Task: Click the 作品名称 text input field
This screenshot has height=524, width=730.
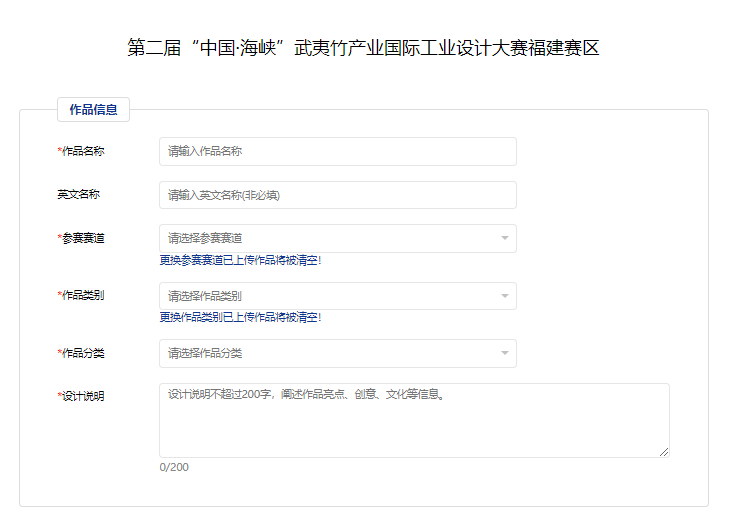Action: point(337,151)
